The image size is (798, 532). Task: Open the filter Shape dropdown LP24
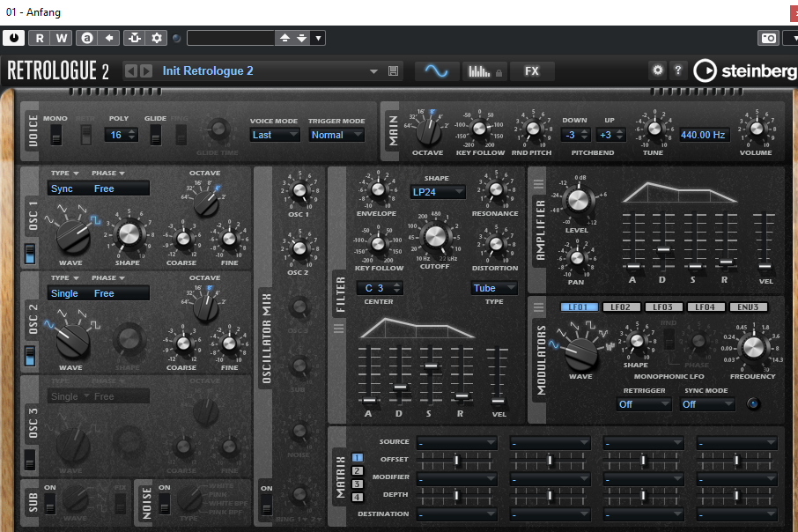(x=438, y=192)
